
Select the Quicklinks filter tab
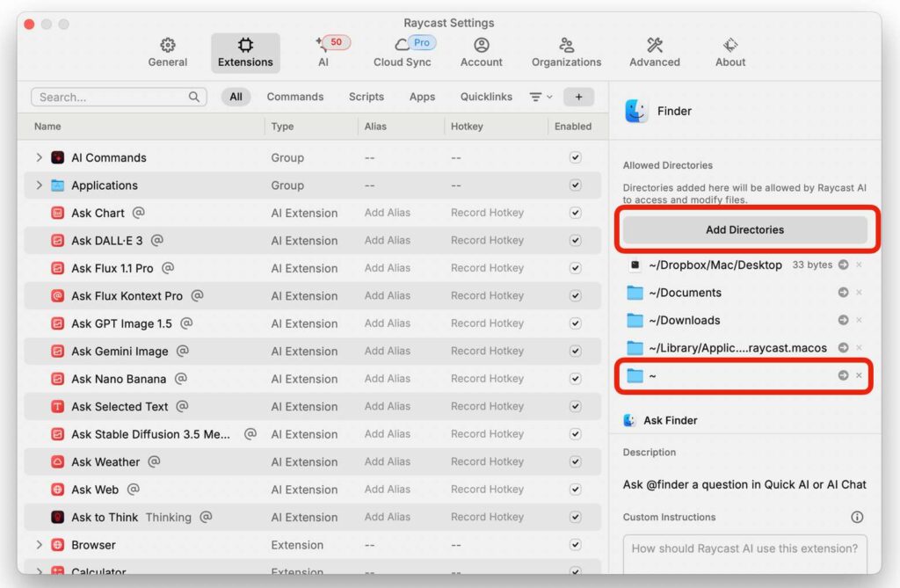pos(486,97)
